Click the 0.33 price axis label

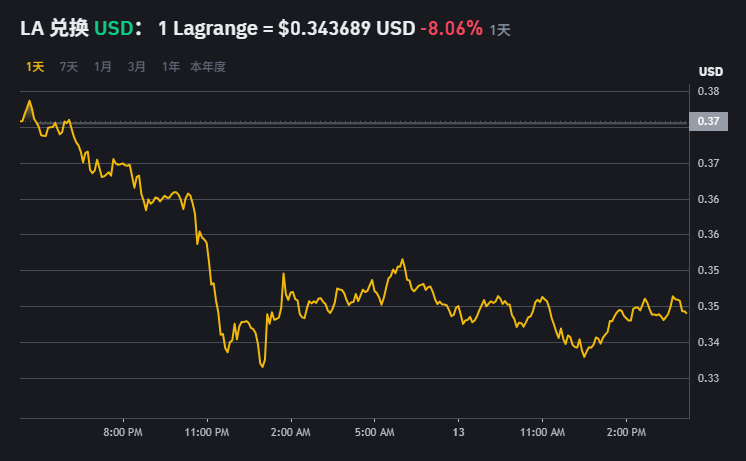pos(708,378)
